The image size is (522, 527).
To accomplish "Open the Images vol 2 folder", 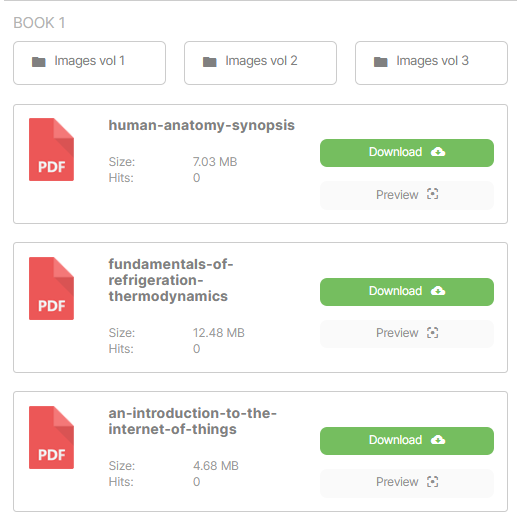I will click(x=260, y=63).
